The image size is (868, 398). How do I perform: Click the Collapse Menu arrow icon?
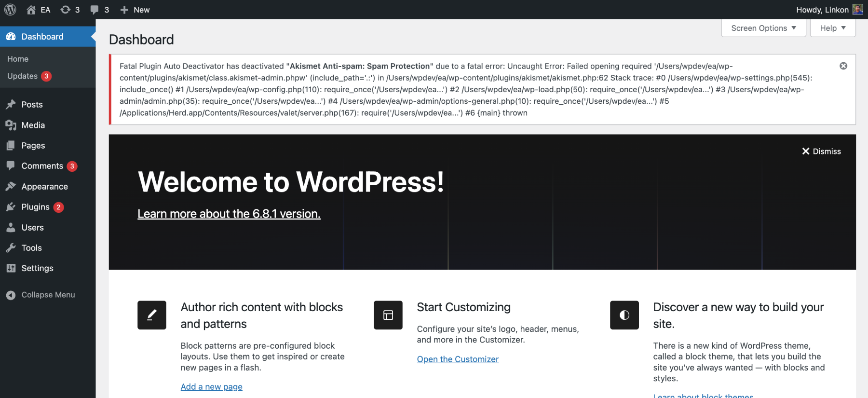11,295
